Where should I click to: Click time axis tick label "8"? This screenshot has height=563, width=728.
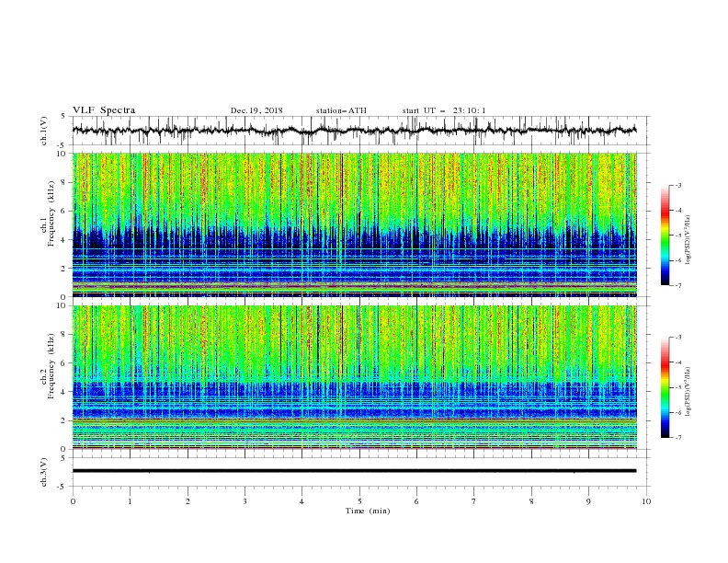pyautogui.click(x=531, y=501)
